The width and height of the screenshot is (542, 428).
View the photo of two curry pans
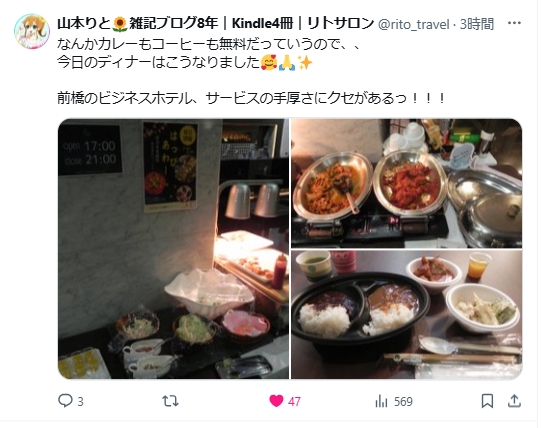click(x=406, y=183)
